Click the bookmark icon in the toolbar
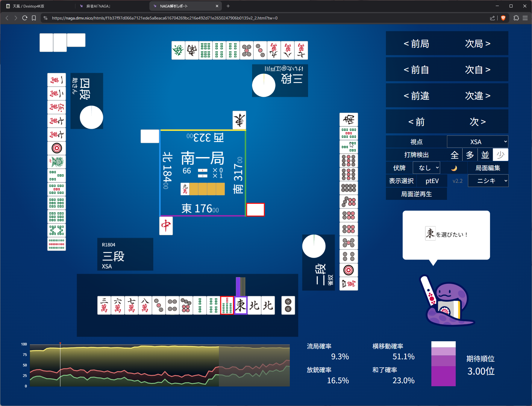This screenshot has width=532, height=406. pos(34,18)
